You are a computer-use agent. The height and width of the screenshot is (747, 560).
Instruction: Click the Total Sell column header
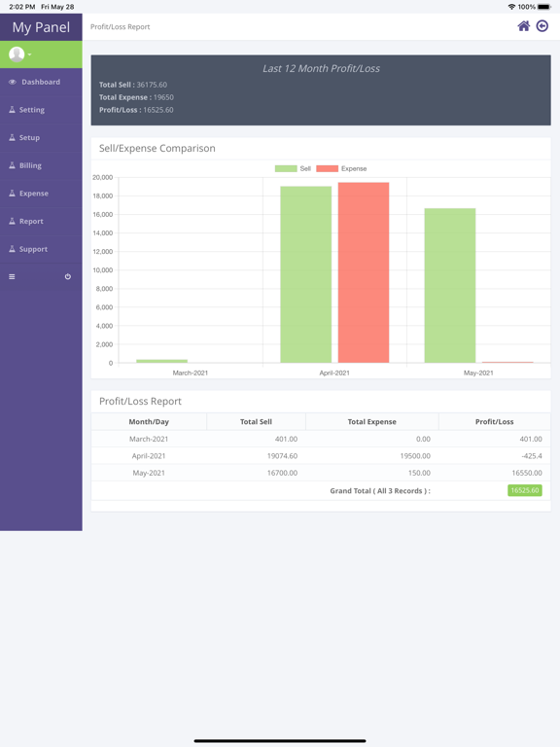tap(256, 421)
